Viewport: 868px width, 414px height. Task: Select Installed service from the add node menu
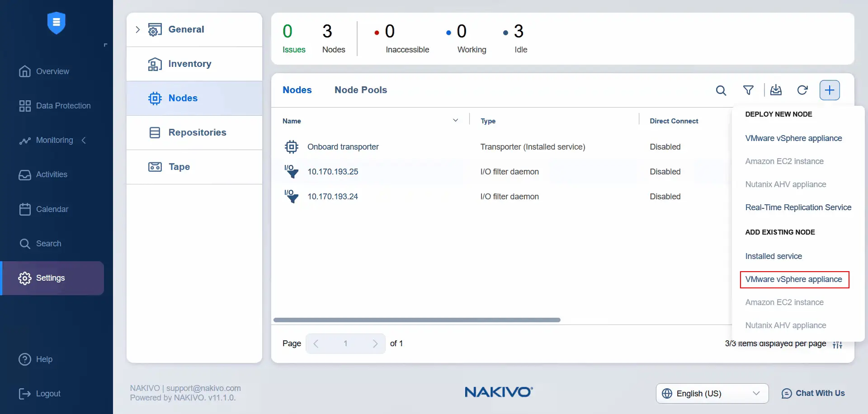click(773, 256)
